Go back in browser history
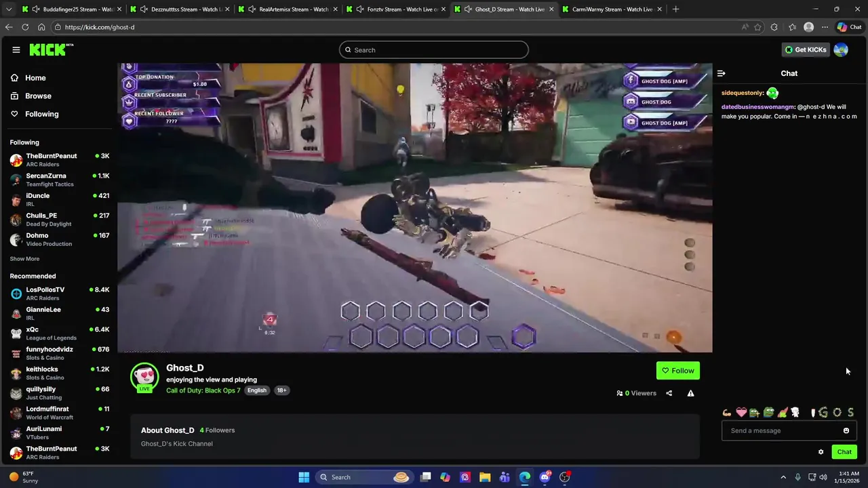 [x=9, y=27]
